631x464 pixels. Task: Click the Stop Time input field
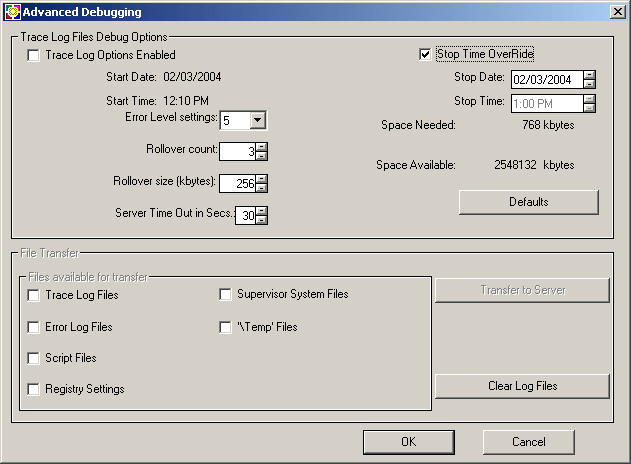click(x=547, y=103)
